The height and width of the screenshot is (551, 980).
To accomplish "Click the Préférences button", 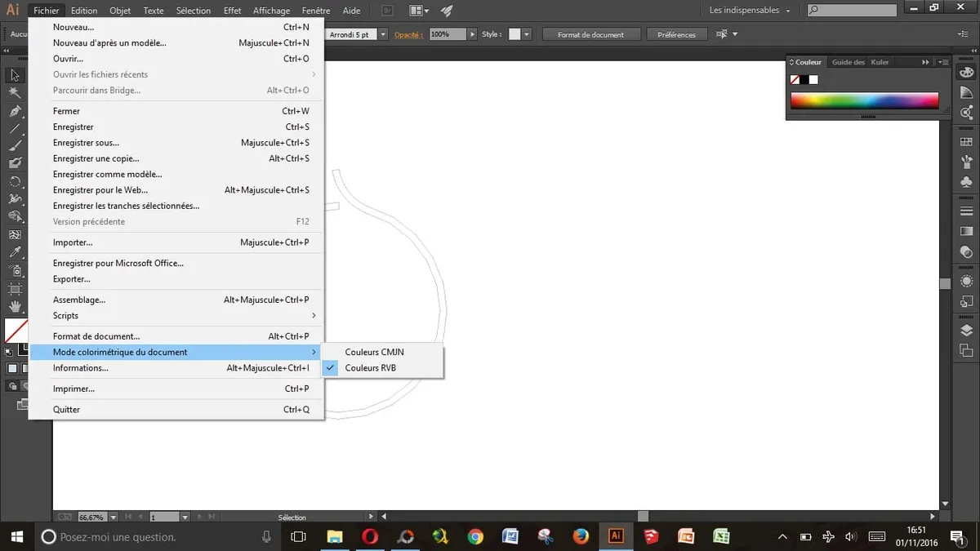I will 677,34.
